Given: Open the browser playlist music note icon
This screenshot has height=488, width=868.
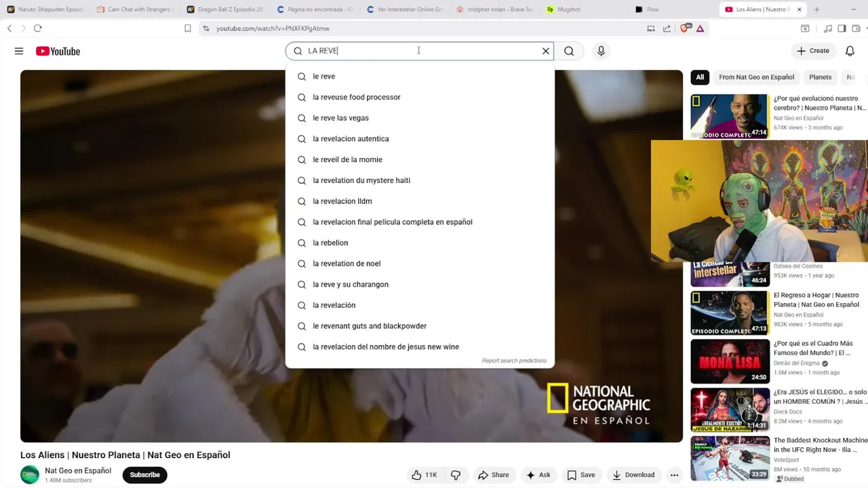Looking at the screenshot, I should click(x=828, y=28).
